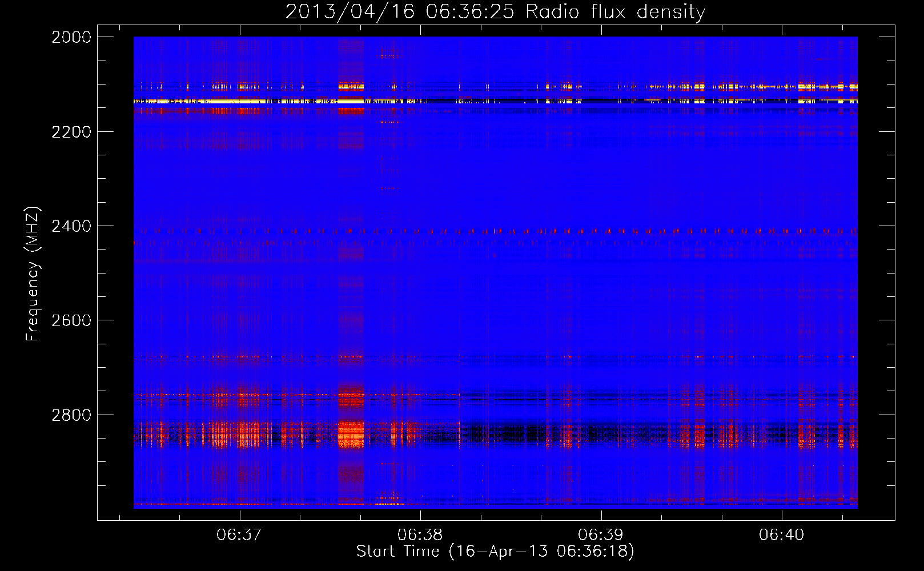This screenshot has width=924, height=571.
Task: Select the 2000 frequency axis label
Action: [71, 37]
